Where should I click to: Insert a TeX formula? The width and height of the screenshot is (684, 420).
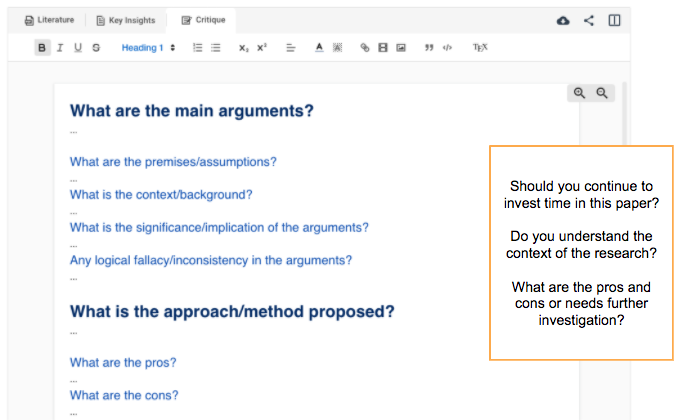pyautogui.click(x=480, y=48)
